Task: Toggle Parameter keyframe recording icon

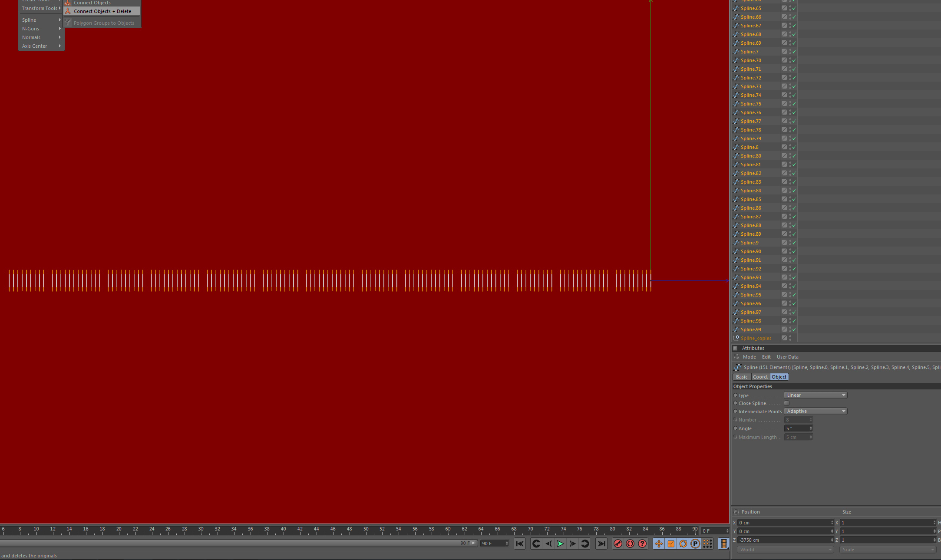Action: pyautogui.click(x=695, y=544)
